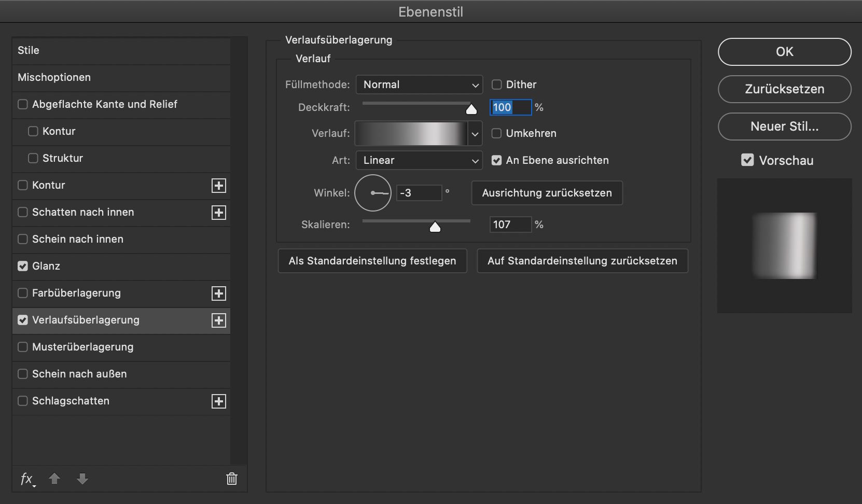Image resolution: width=862 pixels, height=504 pixels.
Task: Click the Winkel angle dial
Action: (x=373, y=193)
